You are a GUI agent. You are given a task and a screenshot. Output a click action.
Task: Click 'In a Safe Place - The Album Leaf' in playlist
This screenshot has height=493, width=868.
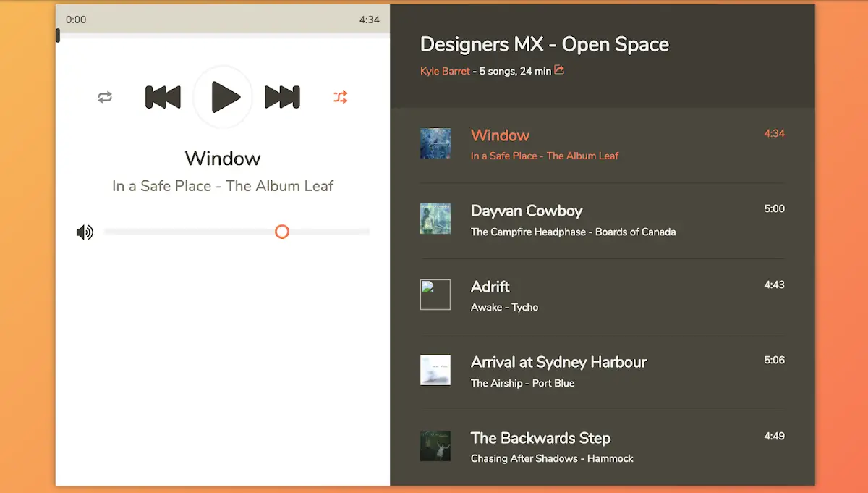[545, 156]
